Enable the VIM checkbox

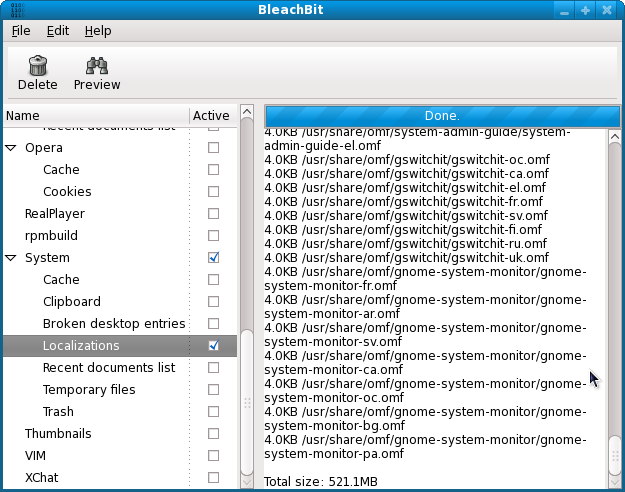[x=214, y=455]
